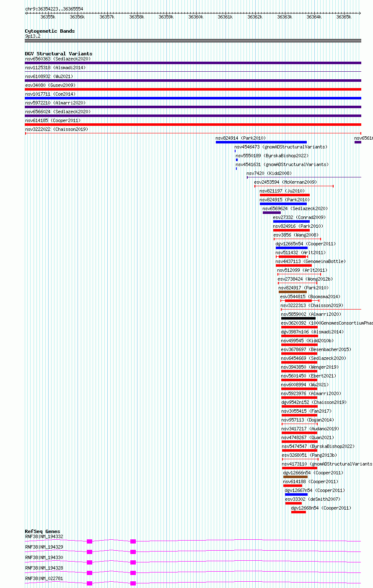Open dgv9542n152 (Chaisson2019) variant label

pyautogui.click(x=314, y=402)
